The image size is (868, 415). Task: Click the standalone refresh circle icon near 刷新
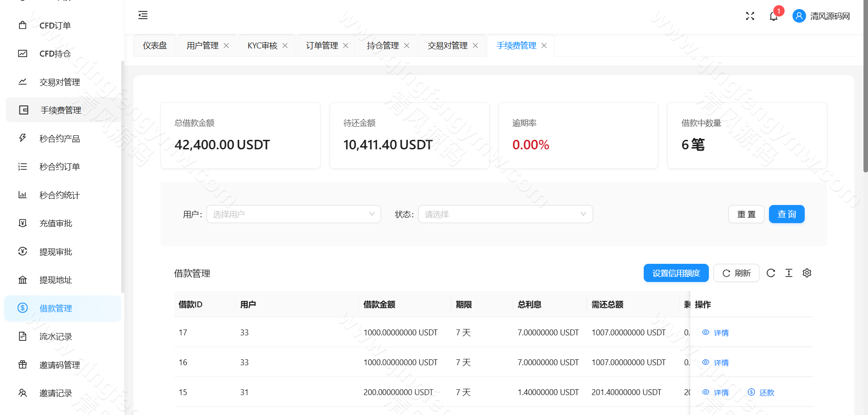coord(771,273)
